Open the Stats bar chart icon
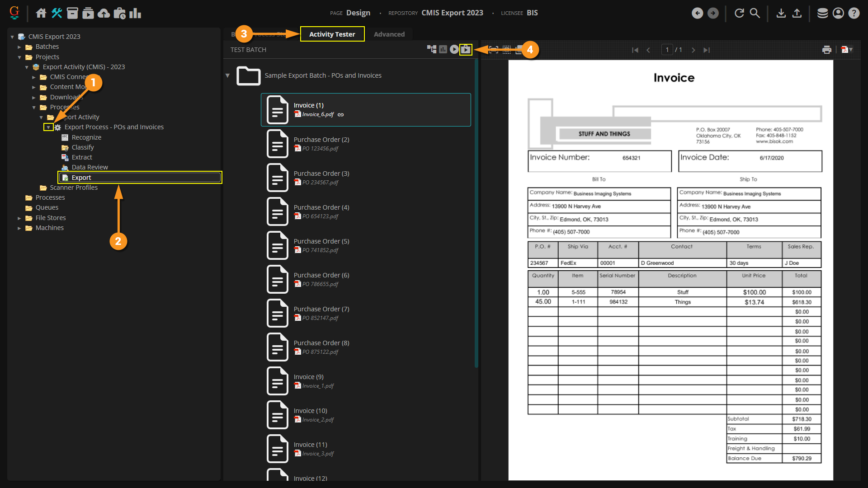This screenshot has height=488, width=868. tap(135, 13)
